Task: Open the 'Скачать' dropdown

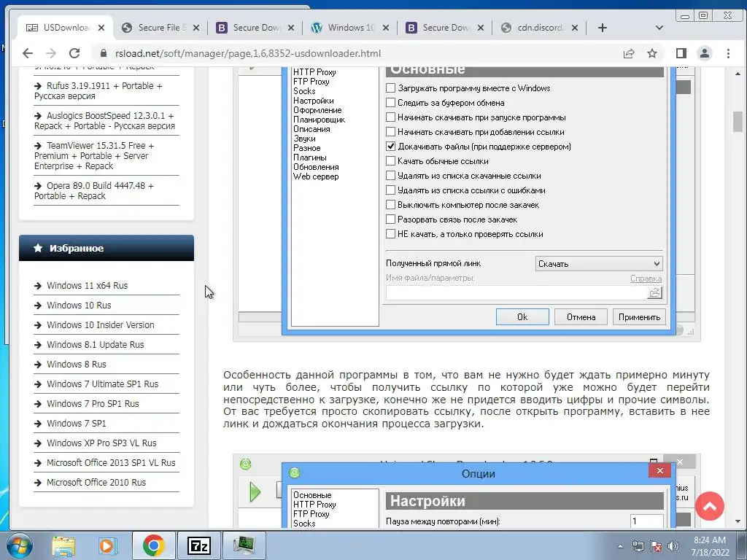Action: tap(599, 264)
